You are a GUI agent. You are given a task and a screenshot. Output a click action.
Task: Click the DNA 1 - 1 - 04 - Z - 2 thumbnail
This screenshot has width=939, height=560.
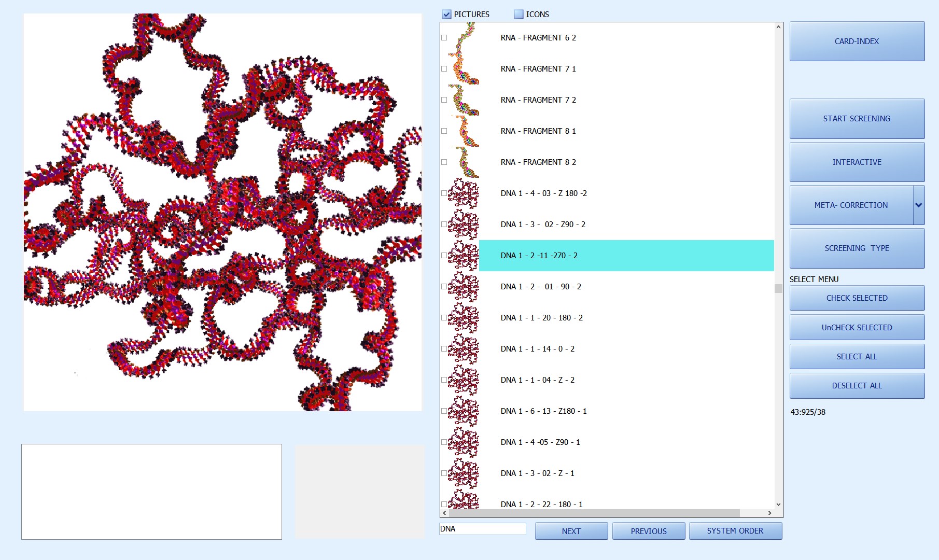point(464,380)
